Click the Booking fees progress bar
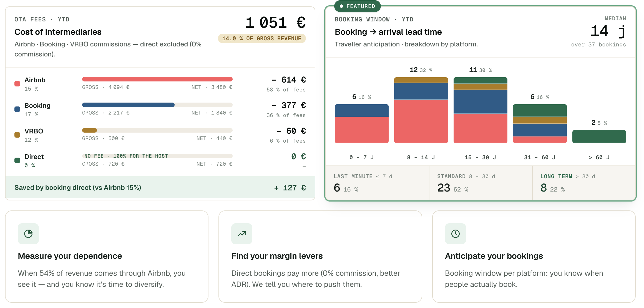The height and width of the screenshot is (308, 644). coord(157,105)
